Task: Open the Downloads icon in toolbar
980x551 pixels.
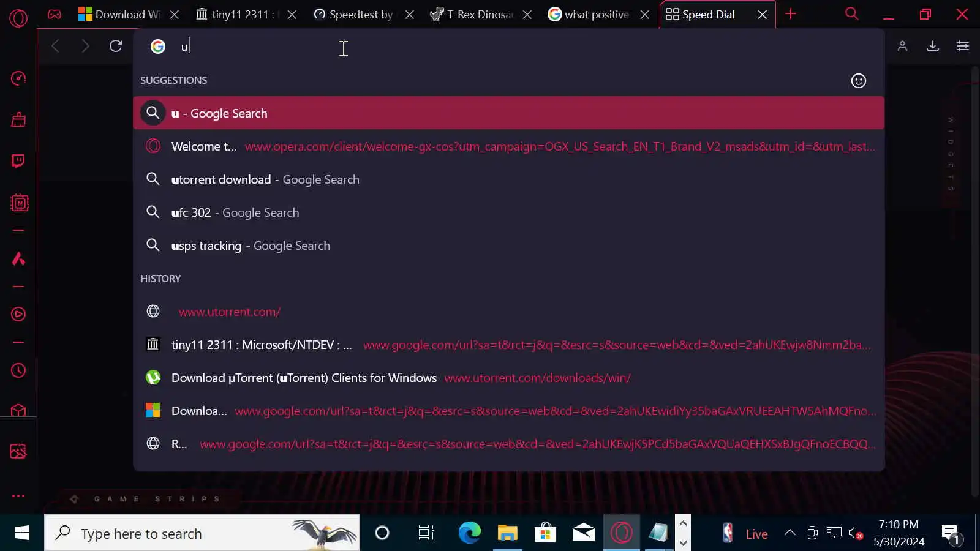Action: click(933, 46)
